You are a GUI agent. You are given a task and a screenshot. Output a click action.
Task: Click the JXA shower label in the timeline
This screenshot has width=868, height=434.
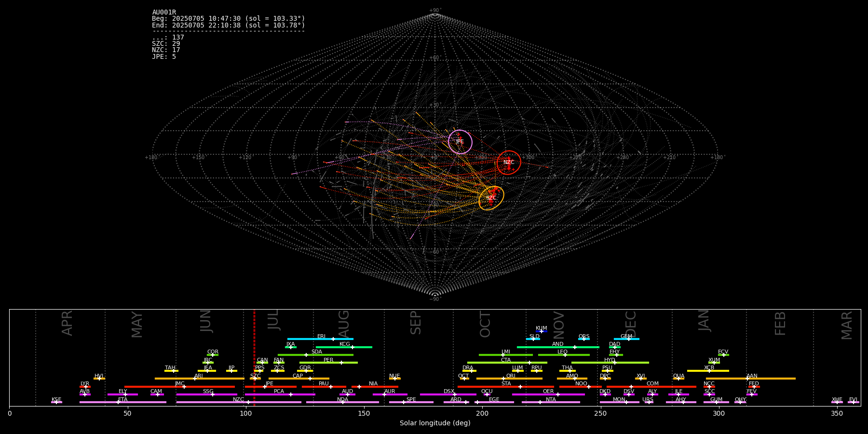290,344
